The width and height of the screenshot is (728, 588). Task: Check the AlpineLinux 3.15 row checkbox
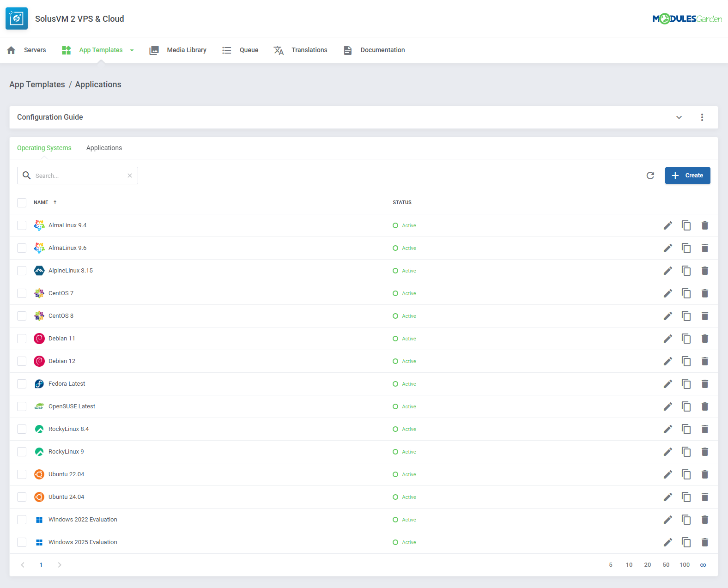[x=22, y=271]
